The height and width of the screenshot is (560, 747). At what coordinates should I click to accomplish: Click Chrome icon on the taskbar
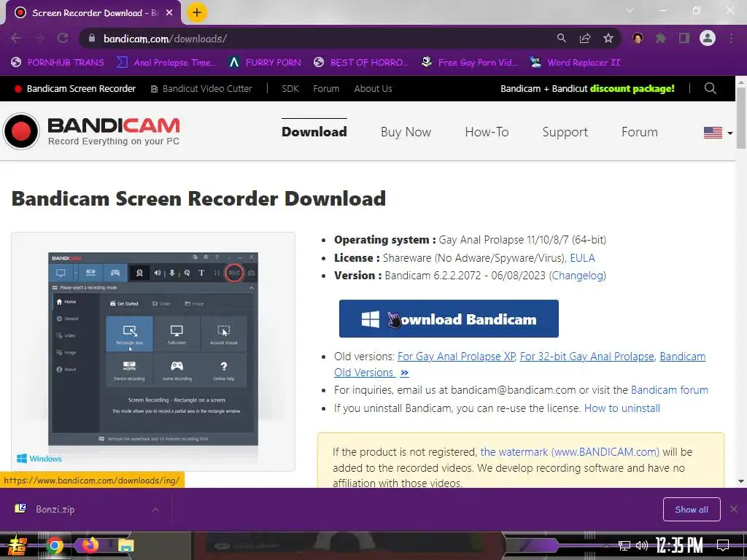(x=54, y=545)
